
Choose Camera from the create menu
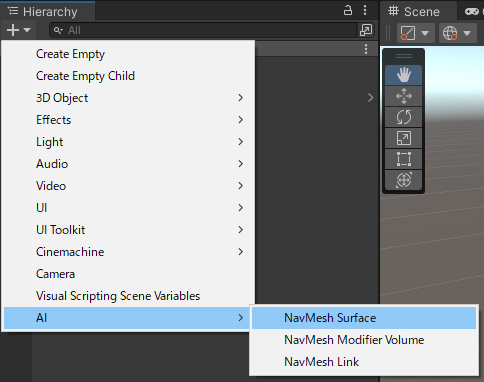tap(128, 274)
